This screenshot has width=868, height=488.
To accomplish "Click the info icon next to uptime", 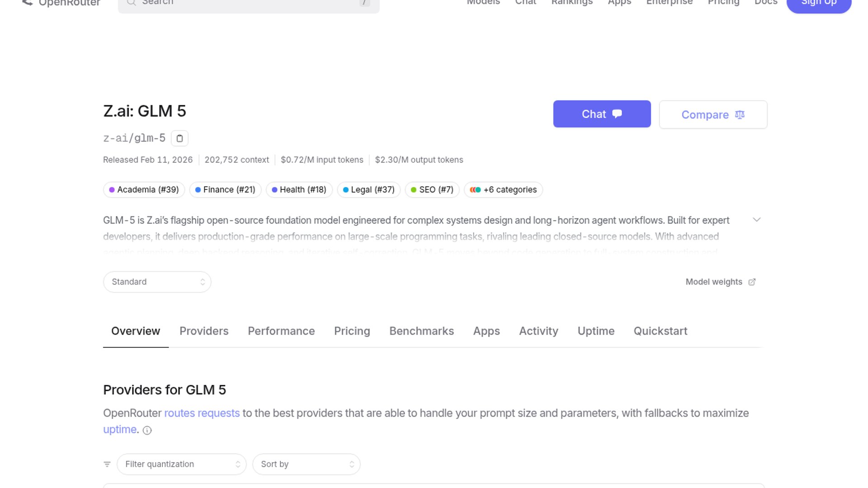I will pos(147,430).
